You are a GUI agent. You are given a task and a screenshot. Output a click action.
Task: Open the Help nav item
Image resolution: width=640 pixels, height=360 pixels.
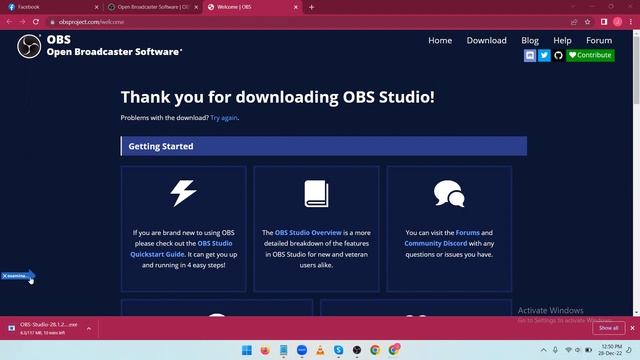562,40
